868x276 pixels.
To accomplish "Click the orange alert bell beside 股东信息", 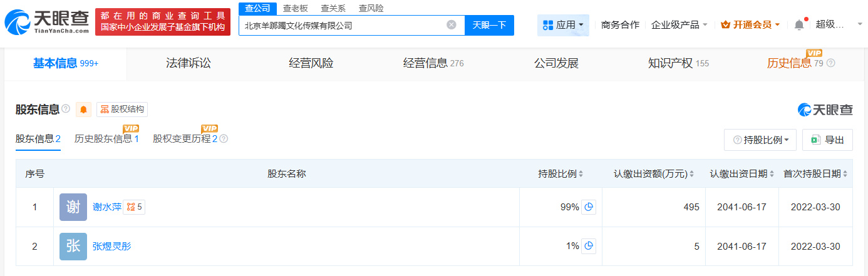I will coord(83,110).
